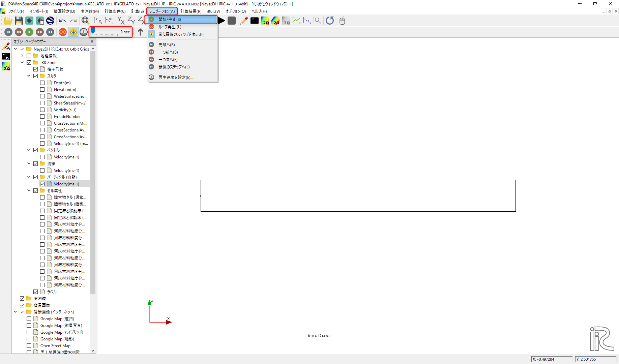The image size is (619, 364).
Task: Rotate view 90 degrees icon
Action: pos(108,21)
